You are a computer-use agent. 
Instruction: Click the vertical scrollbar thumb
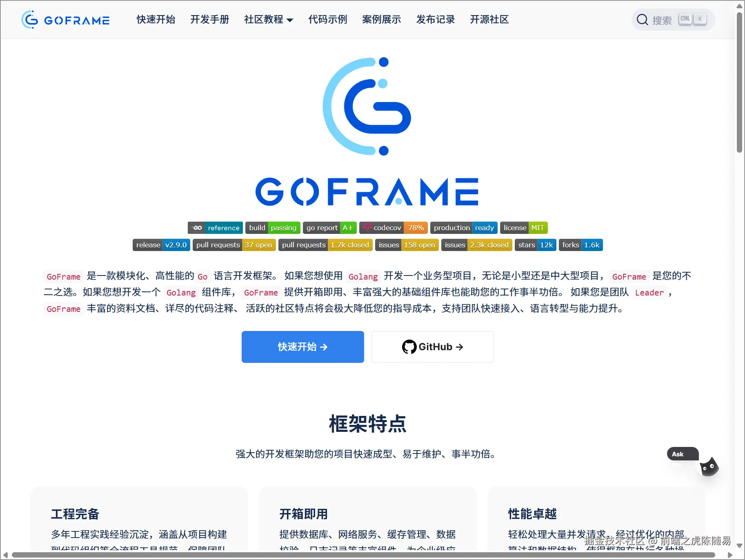tap(739, 82)
